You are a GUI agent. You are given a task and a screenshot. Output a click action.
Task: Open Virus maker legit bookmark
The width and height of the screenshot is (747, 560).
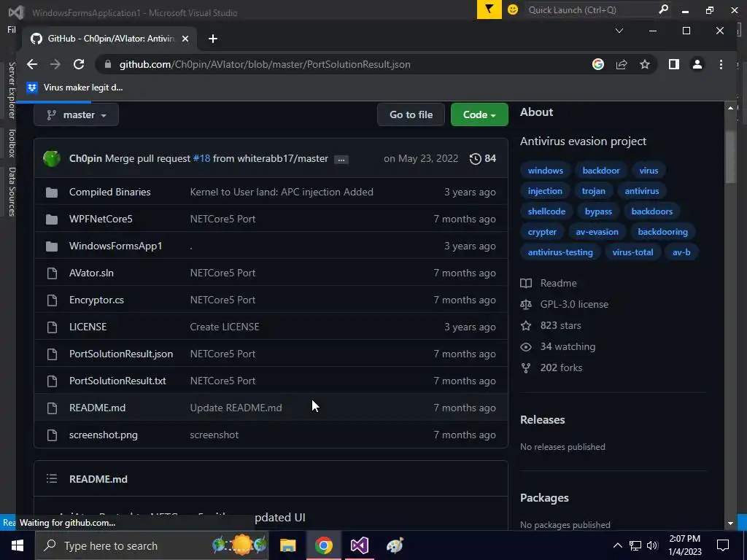click(x=75, y=87)
